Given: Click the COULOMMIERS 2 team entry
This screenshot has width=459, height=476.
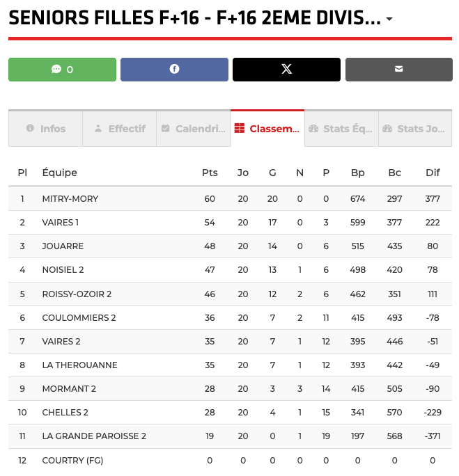Looking at the screenshot, I should tap(79, 317).
